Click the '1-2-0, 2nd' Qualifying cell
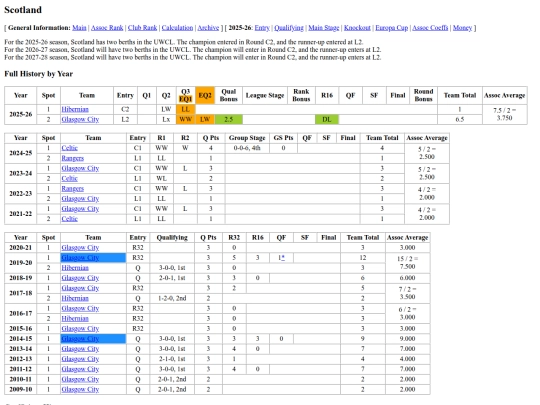The image size is (540, 405). click(172, 298)
